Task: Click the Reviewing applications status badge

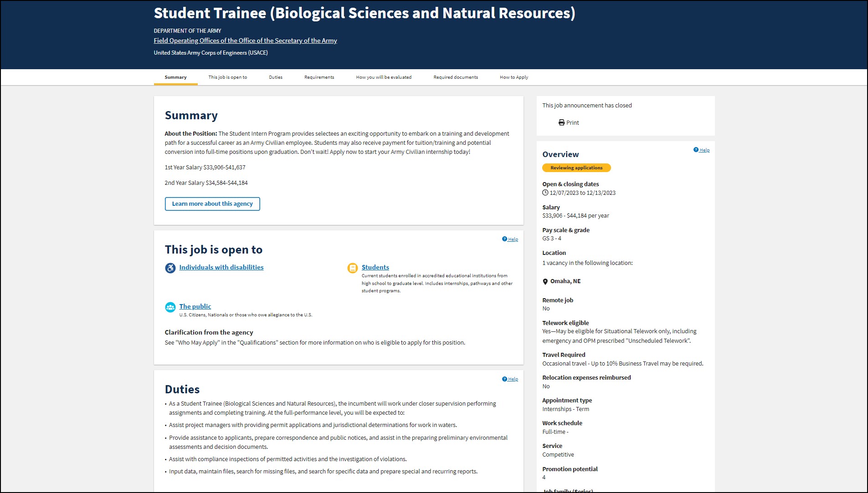Action: 576,168
